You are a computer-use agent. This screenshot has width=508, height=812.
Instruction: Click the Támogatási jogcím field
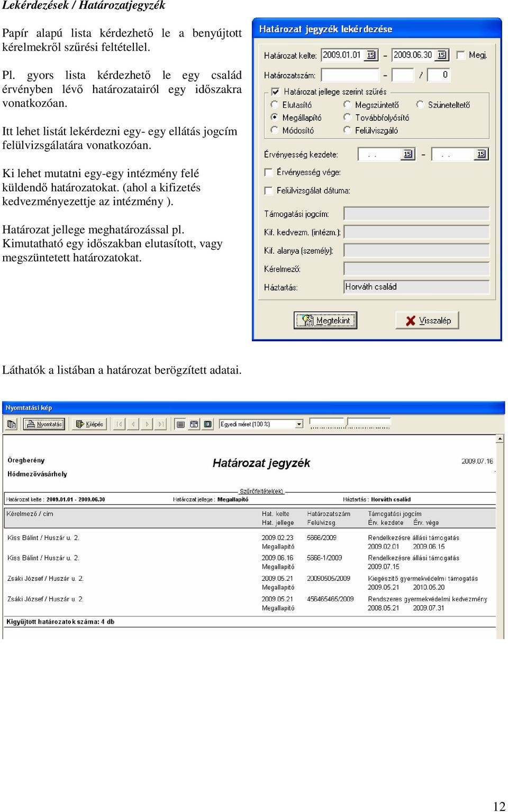pos(416,214)
